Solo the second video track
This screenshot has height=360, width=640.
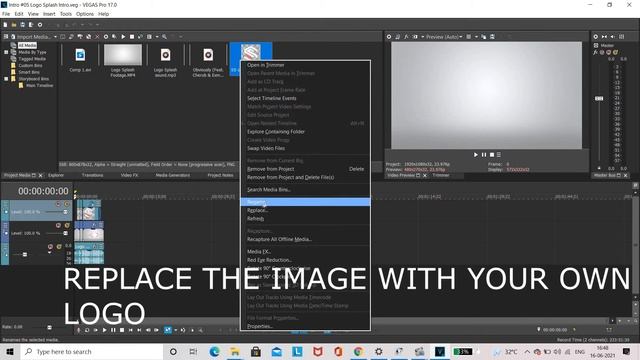click(x=67, y=225)
